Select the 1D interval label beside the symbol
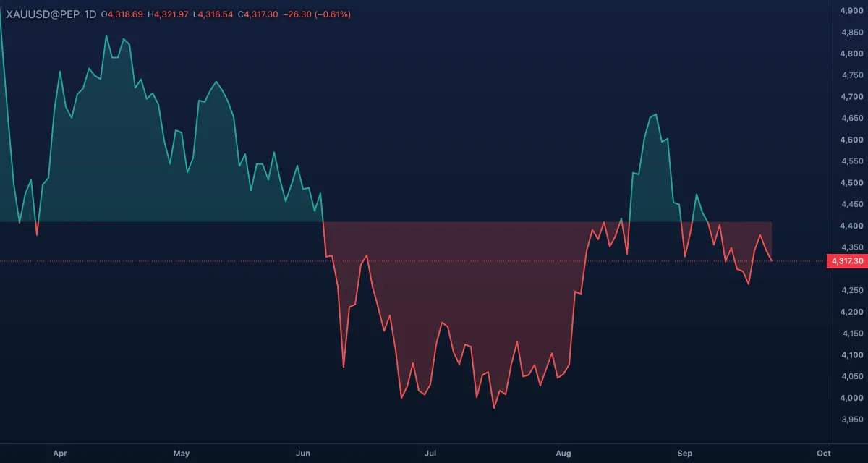 [90, 14]
